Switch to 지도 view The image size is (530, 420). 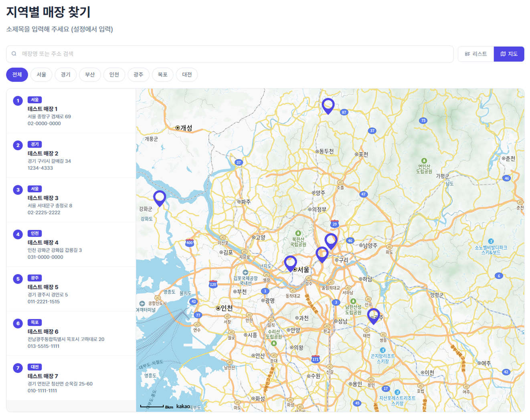(x=509, y=54)
